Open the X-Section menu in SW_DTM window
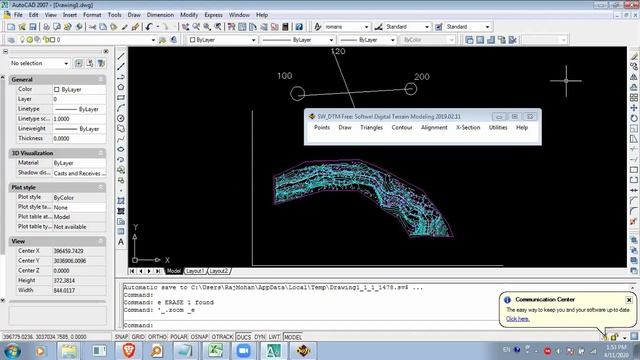Screen dimensions: 640x360 click(x=468, y=128)
